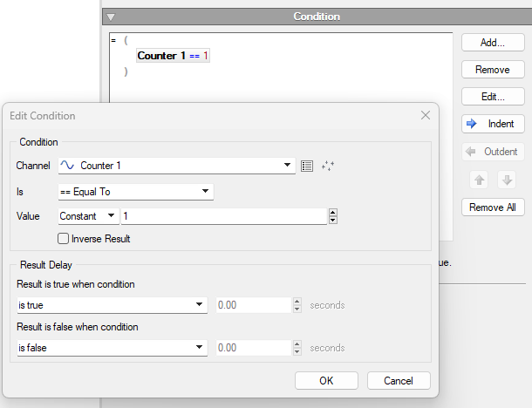
Task: Open the Constant value type dropdown
Action: (88, 216)
